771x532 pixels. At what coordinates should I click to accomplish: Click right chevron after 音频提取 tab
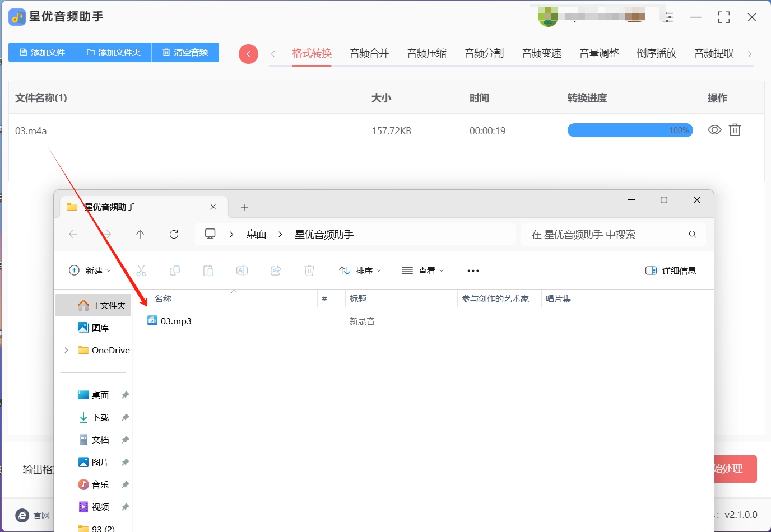click(750, 54)
